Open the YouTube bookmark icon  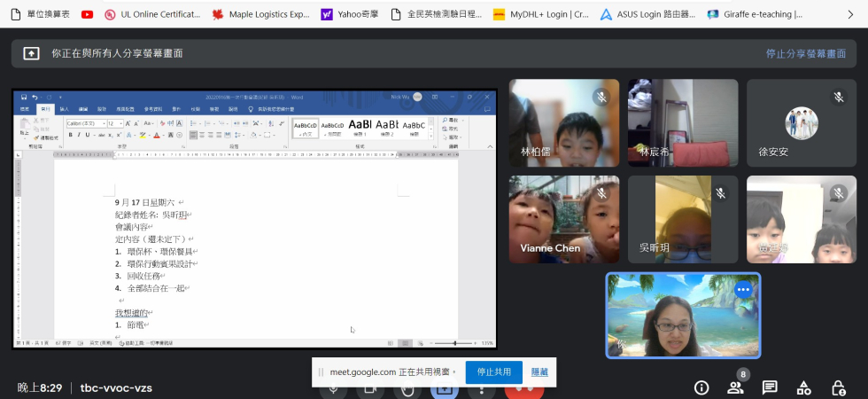point(87,14)
